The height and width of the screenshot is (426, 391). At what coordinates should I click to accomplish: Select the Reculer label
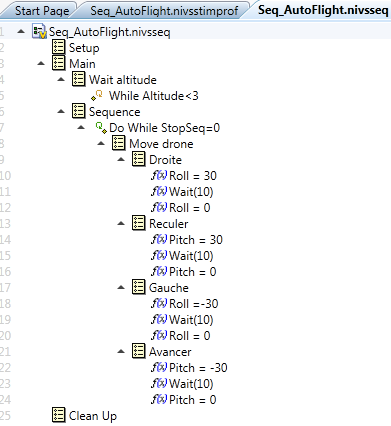coord(169,224)
